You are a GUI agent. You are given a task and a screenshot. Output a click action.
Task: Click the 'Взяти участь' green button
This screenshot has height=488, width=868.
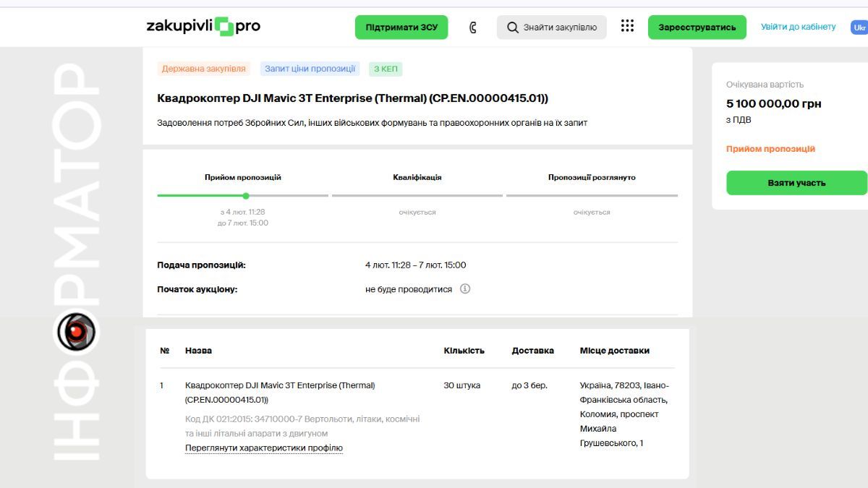tap(796, 183)
